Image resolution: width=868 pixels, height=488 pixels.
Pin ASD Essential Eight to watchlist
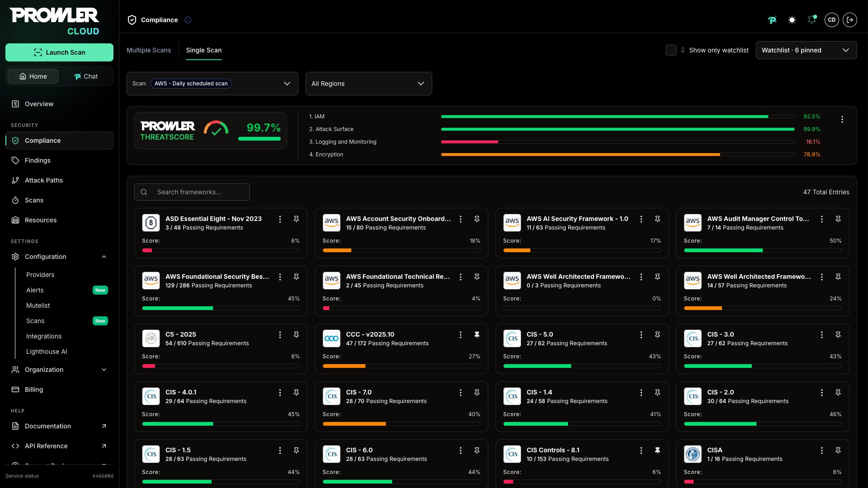[x=296, y=219]
